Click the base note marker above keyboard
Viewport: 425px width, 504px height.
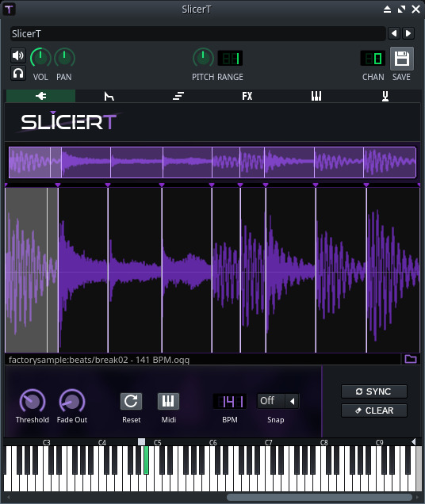coord(141,442)
